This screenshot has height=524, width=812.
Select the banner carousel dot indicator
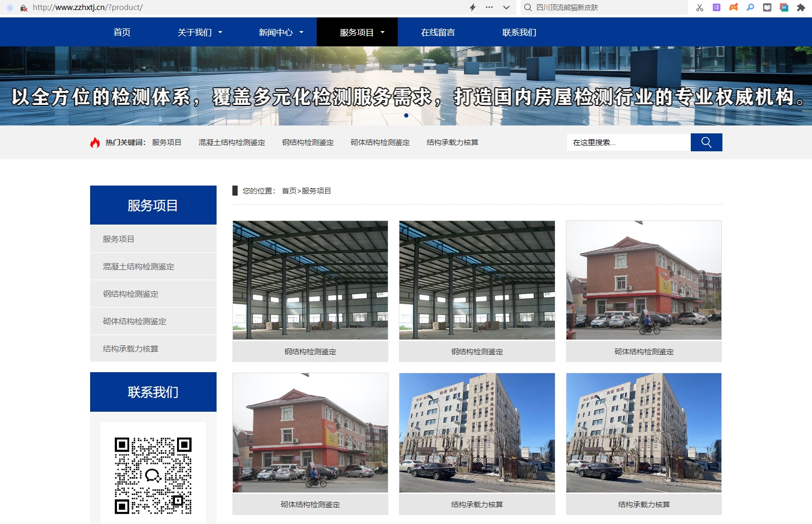pos(406,115)
